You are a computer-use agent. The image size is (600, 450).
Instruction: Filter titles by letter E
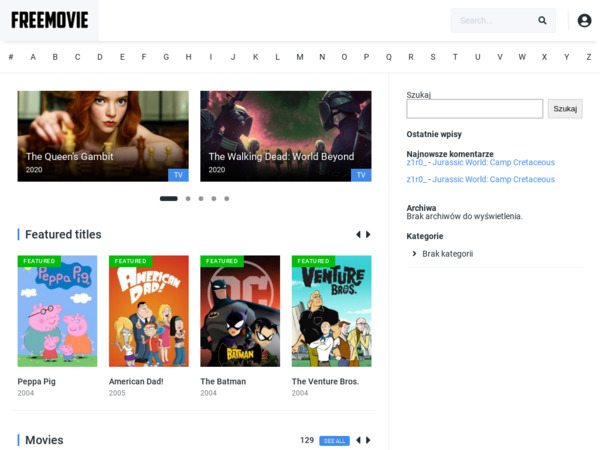(x=122, y=57)
